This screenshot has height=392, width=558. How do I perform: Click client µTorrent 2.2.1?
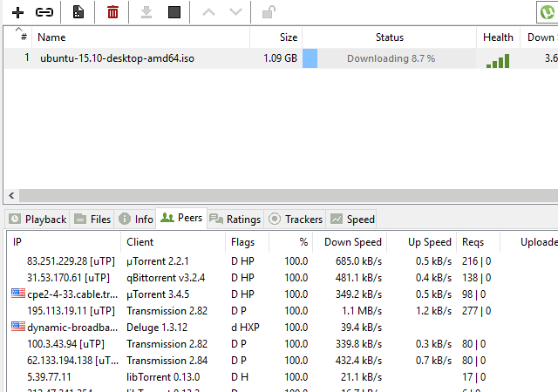pyautogui.click(x=158, y=261)
